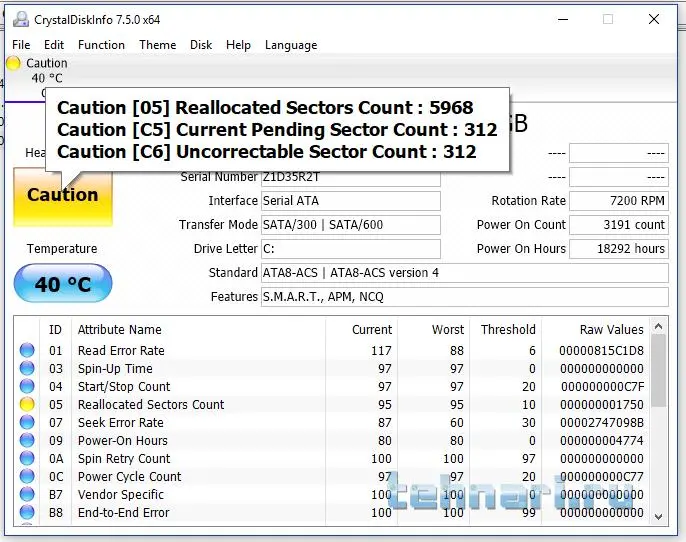This screenshot has width=686, height=542.
Task: Click the Raw Values column header
Action: coord(611,330)
